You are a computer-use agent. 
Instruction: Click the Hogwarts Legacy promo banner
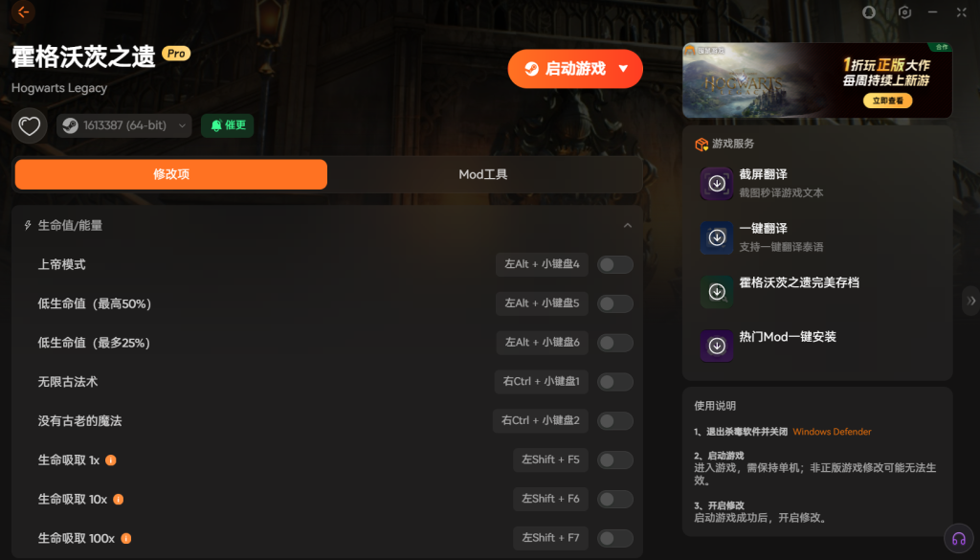coord(816,80)
